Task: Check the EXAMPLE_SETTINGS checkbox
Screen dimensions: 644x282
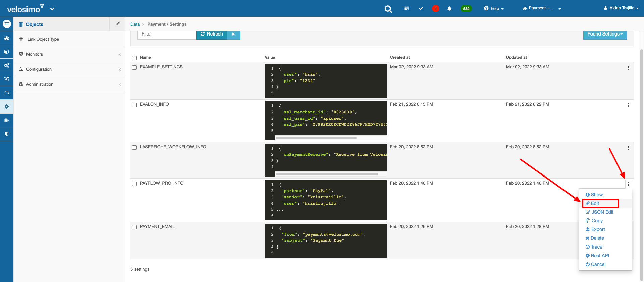Action: point(134,67)
